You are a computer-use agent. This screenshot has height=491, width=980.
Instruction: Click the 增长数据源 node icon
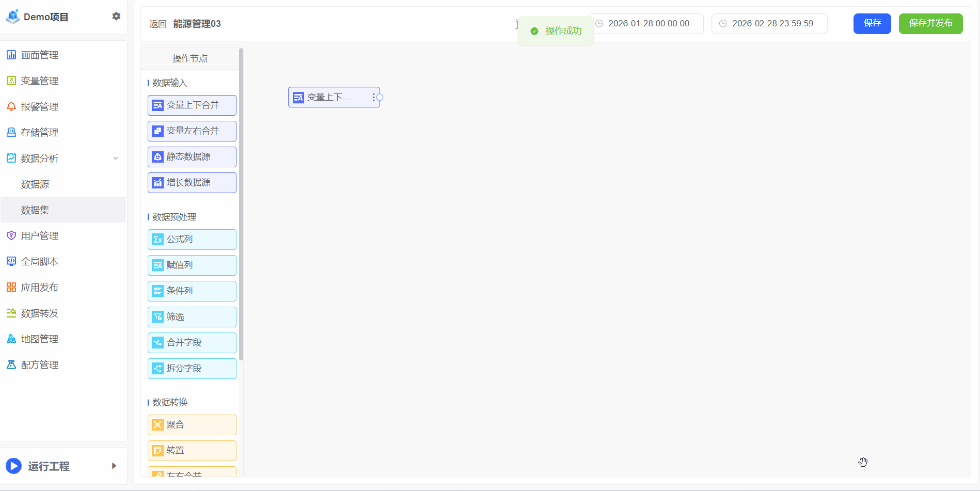pos(158,183)
